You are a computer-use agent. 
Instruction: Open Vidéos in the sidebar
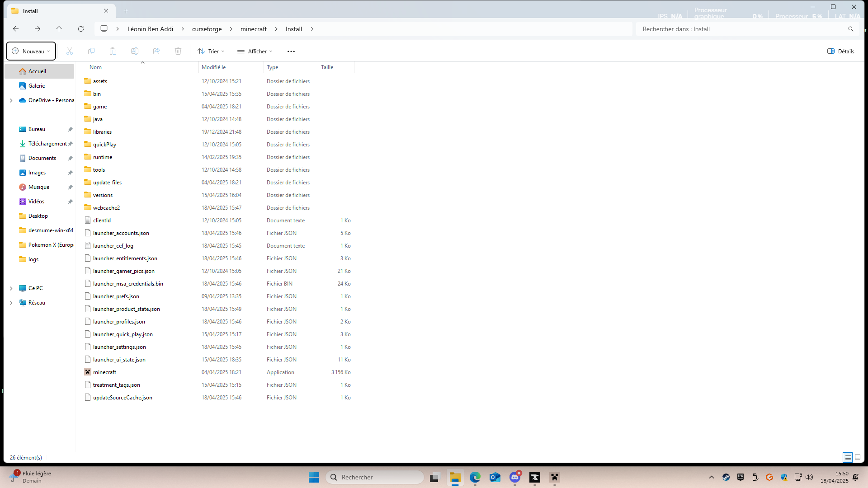click(x=39, y=202)
